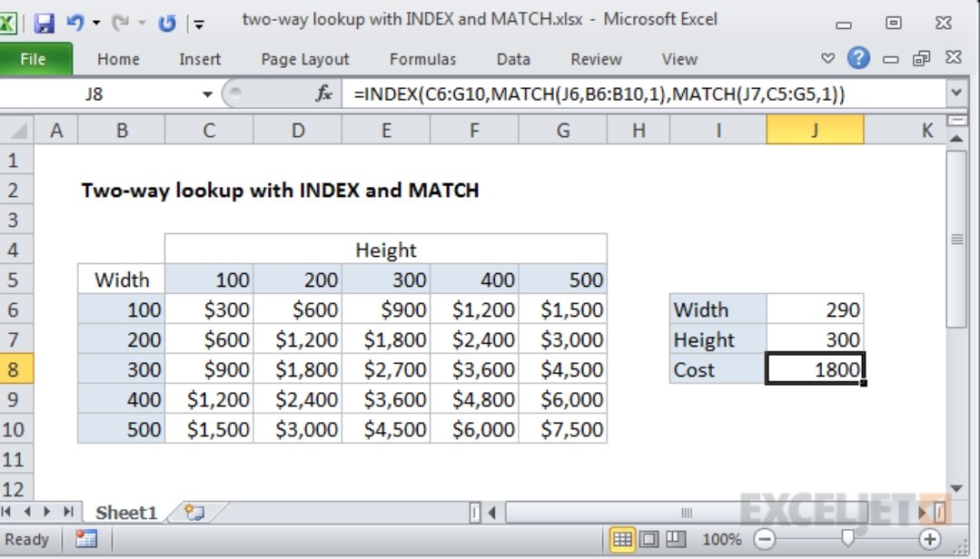The height and width of the screenshot is (559, 980).
Task: Open Customize Quick Access Toolbar dropdown
Action: click(x=199, y=25)
